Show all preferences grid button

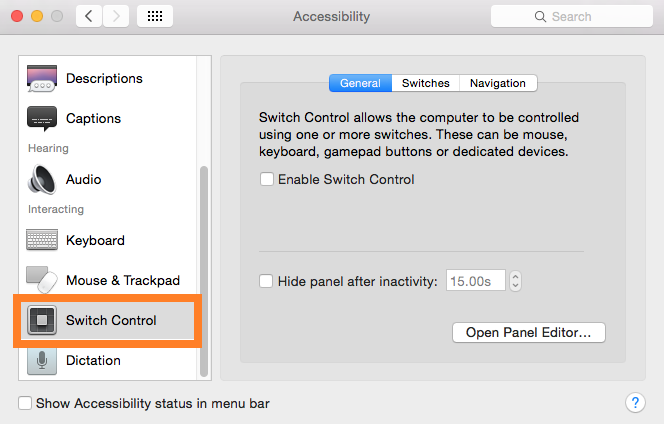pos(155,17)
